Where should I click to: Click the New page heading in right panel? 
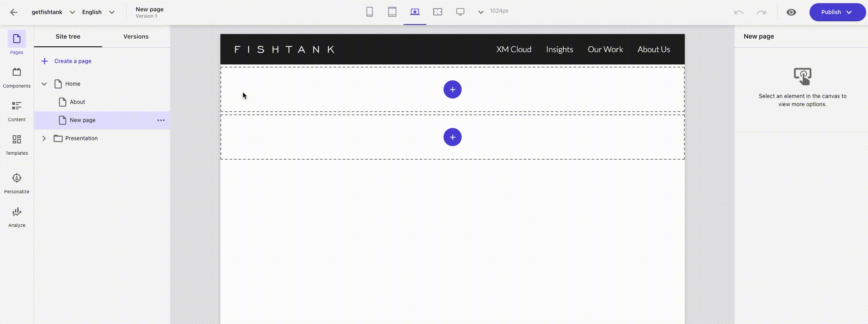coord(759,36)
